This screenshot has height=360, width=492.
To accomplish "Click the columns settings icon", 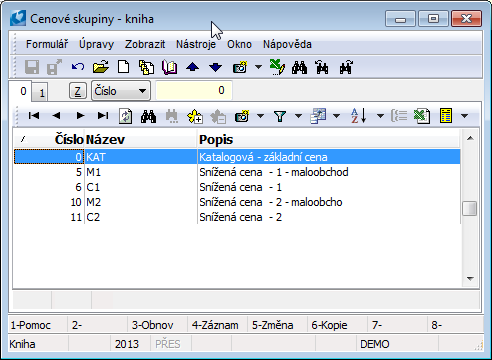I will pos(318,116).
